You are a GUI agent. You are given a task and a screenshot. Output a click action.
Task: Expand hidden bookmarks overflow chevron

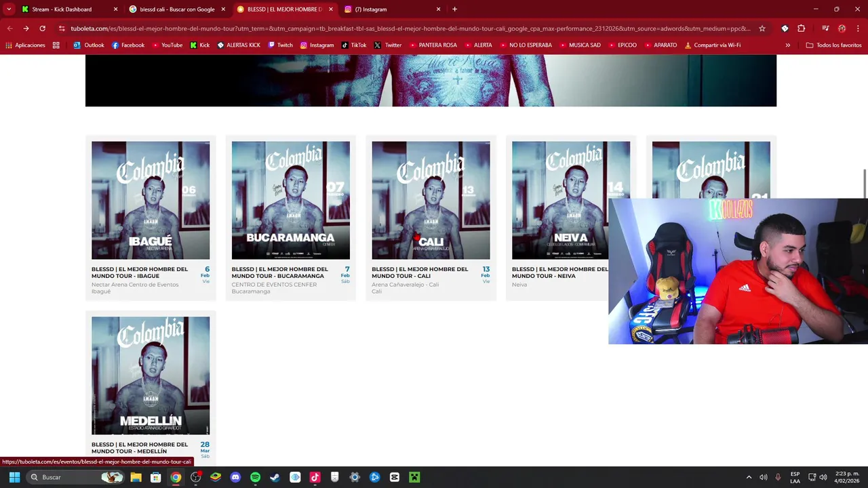[787, 45]
